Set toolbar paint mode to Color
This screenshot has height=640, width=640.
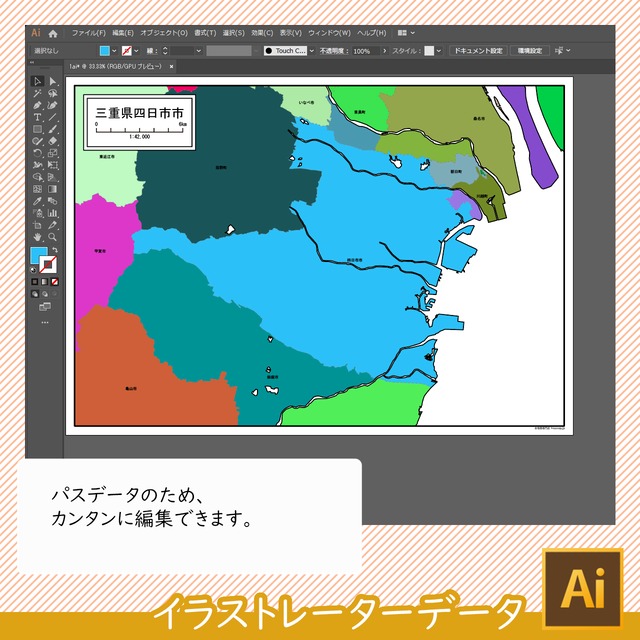[x=35, y=282]
